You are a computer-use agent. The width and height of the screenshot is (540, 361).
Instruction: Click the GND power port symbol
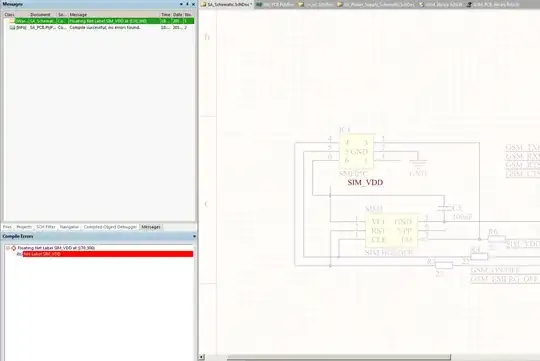pos(418,163)
